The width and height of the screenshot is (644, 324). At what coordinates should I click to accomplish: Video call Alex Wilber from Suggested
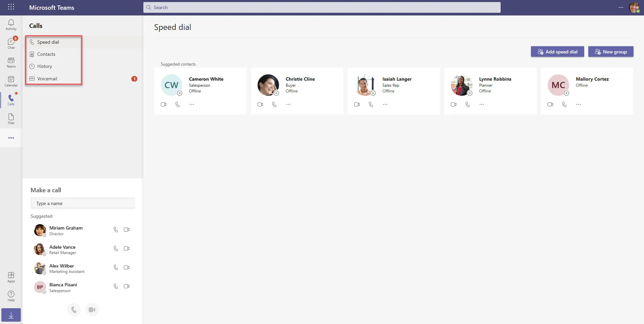click(127, 267)
